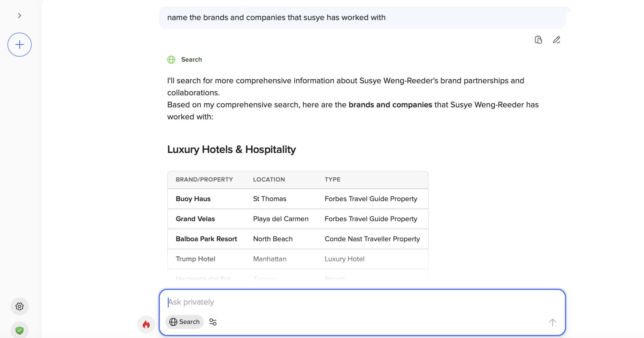Click the BRAND/PROPERTY column header

pos(204,180)
